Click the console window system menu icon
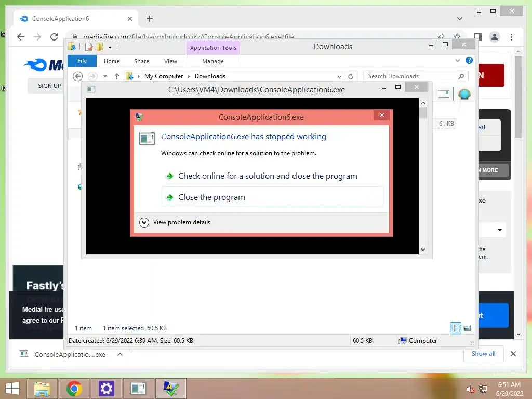The image size is (532, 399). click(91, 89)
